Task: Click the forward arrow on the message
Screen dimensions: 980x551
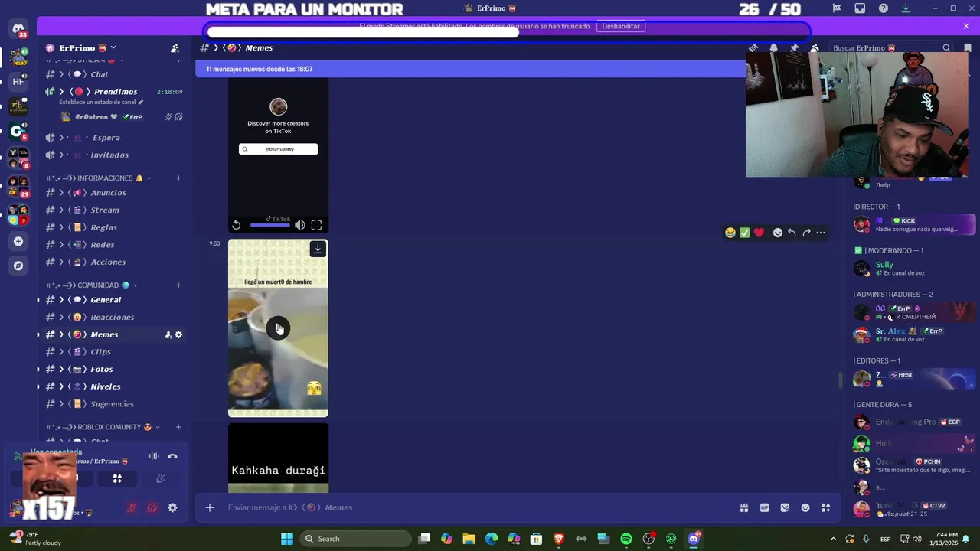Action: tap(806, 233)
